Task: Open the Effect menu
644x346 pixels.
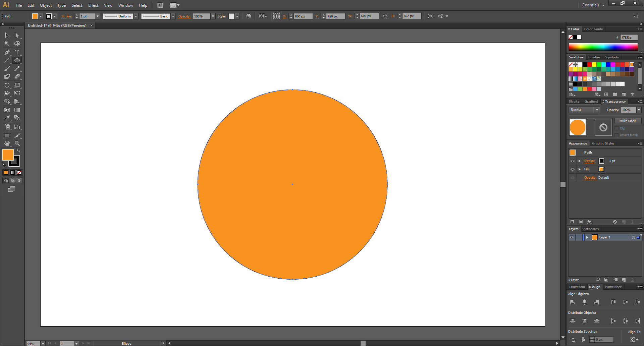Action: pyautogui.click(x=93, y=5)
